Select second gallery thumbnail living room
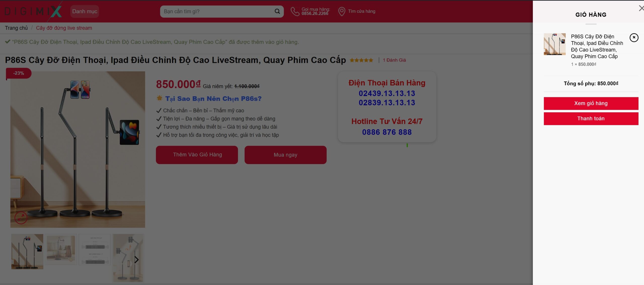 [61, 249]
